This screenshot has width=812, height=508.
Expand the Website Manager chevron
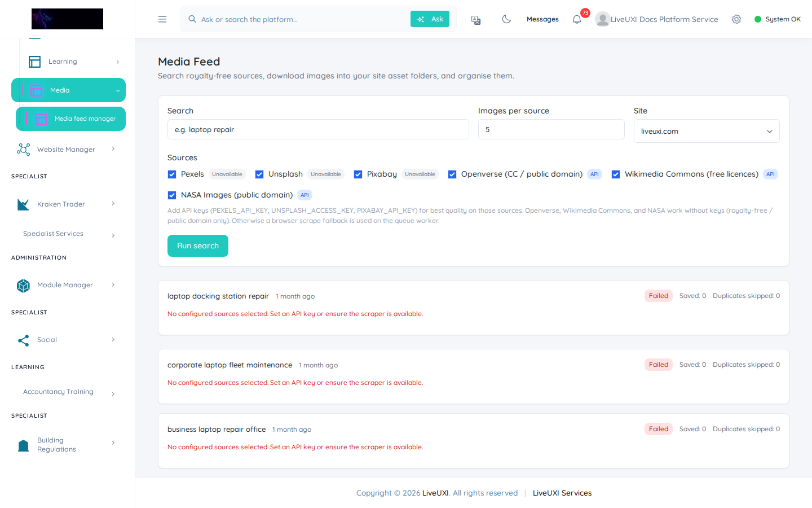[x=113, y=149]
